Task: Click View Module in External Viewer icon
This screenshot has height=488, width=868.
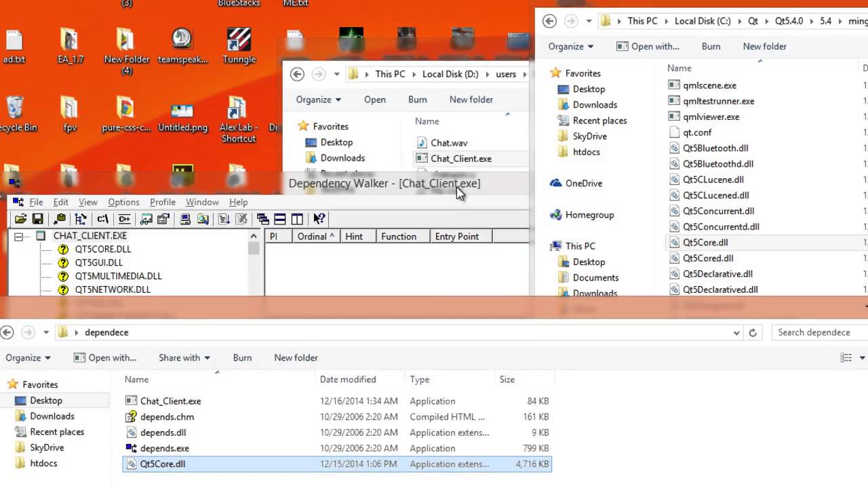Action: point(146,219)
